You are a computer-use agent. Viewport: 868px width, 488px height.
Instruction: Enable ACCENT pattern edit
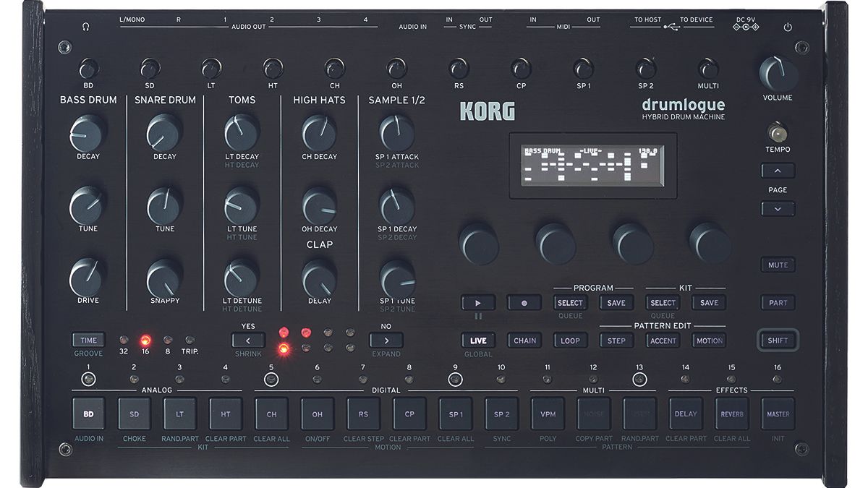pos(663,341)
